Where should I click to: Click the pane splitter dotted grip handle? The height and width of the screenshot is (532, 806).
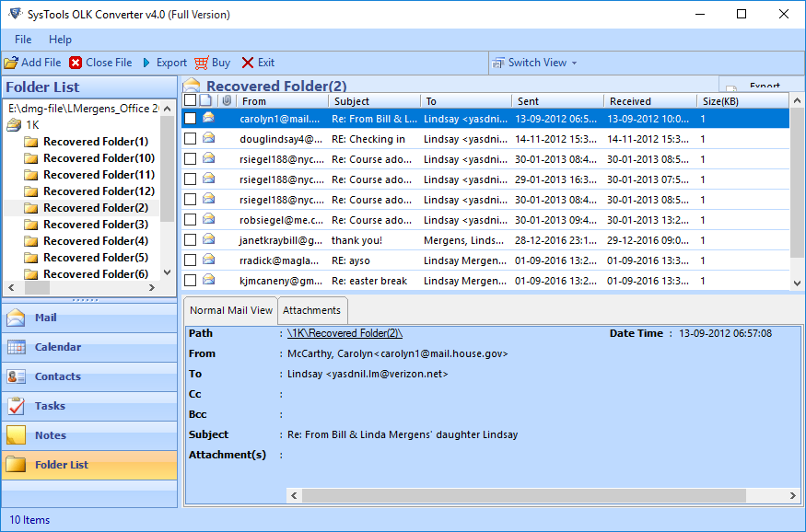click(86, 300)
